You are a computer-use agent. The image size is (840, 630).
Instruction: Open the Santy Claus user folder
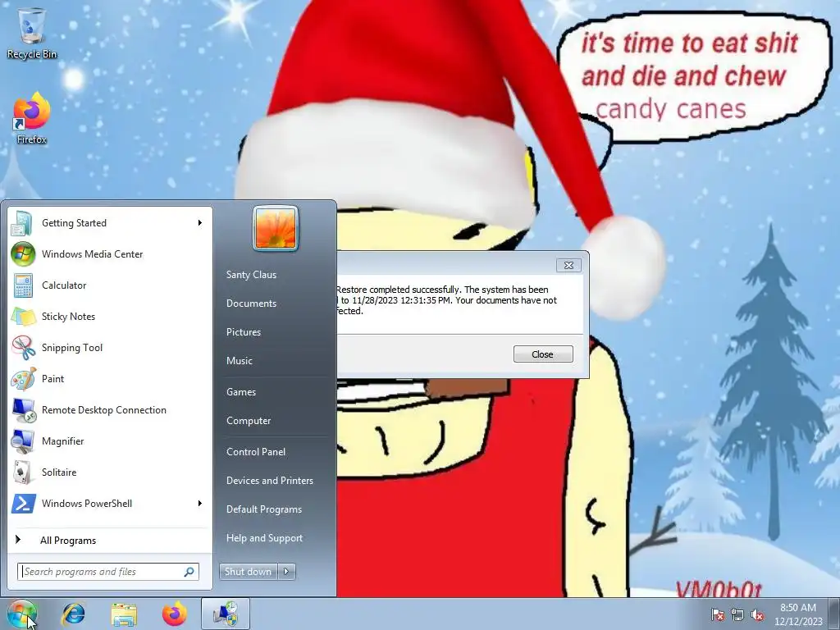(x=251, y=275)
